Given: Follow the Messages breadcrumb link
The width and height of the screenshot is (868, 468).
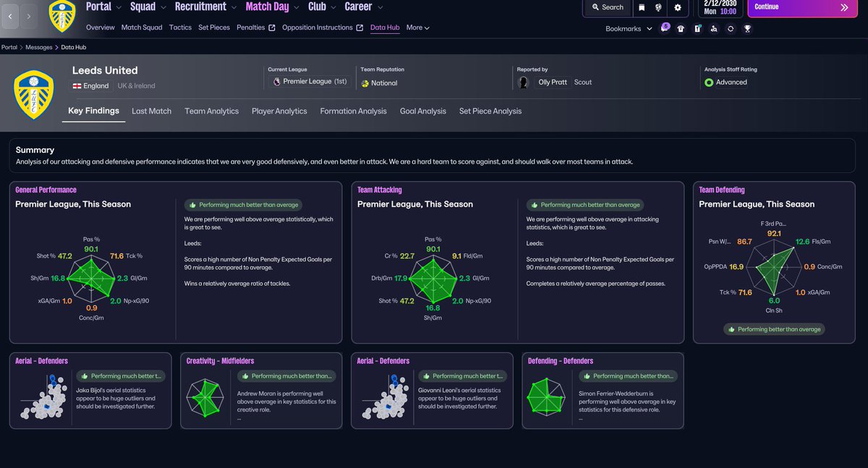Looking at the screenshot, I should click(39, 48).
